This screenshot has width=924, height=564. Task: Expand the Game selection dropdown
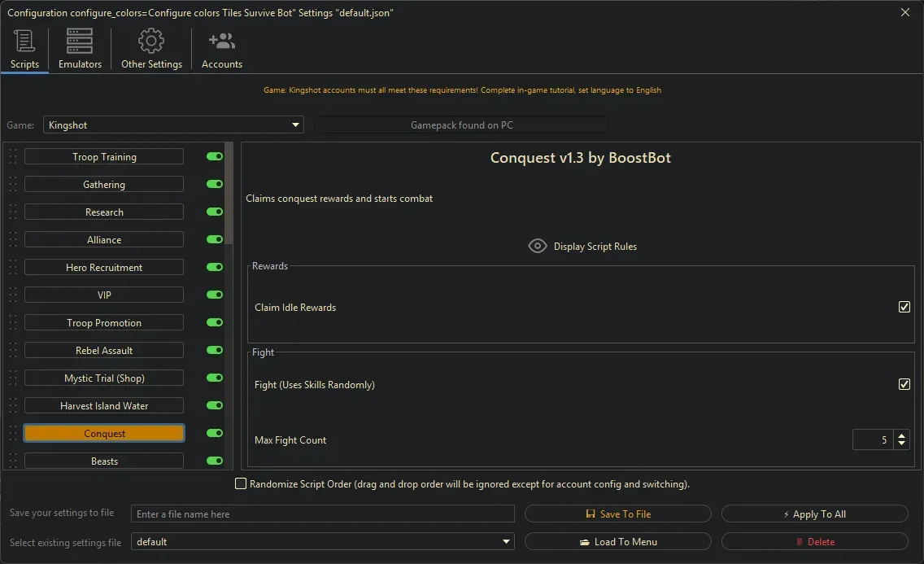tap(294, 125)
